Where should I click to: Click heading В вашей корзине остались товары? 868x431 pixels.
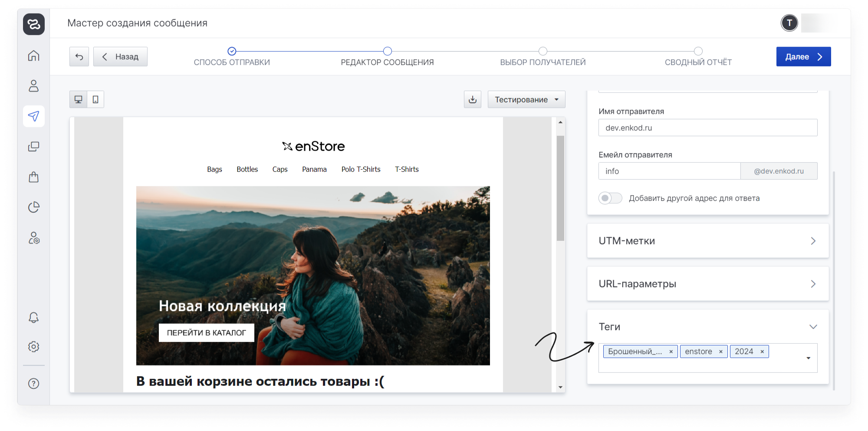pyautogui.click(x=260, y=381)
